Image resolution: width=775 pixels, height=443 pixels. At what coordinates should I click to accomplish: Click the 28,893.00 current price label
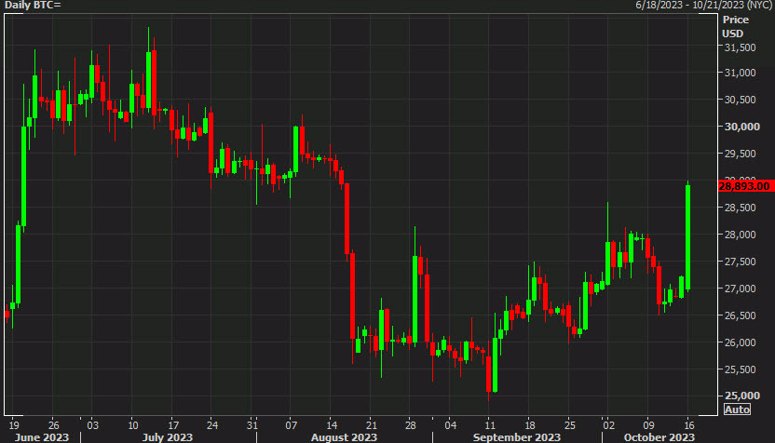tap(745, 186)
